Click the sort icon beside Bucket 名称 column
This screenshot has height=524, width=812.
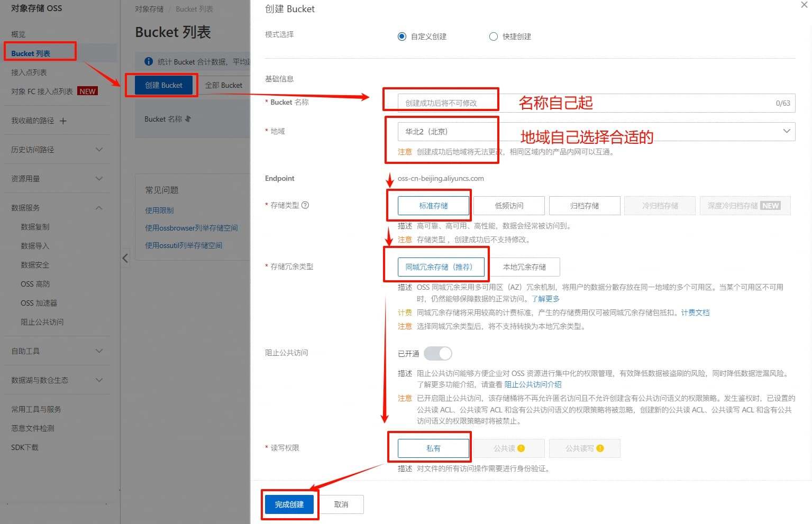188,119
